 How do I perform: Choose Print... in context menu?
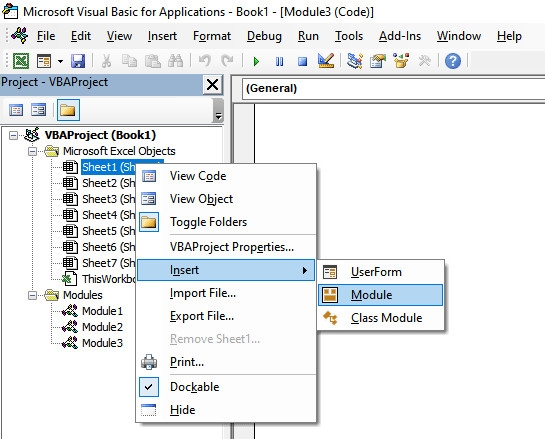coord(226,362)
